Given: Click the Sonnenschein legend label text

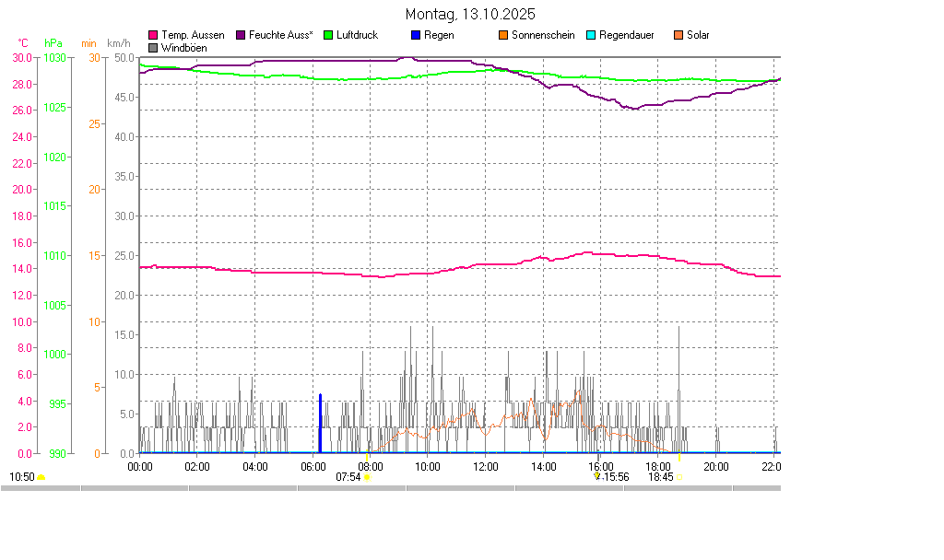Looking at the screenshot, I should (x=543, y=35).
